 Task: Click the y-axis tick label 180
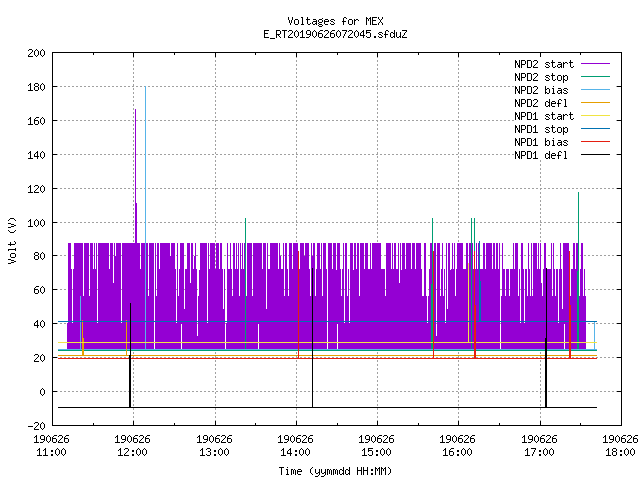(x=36, y=87)
